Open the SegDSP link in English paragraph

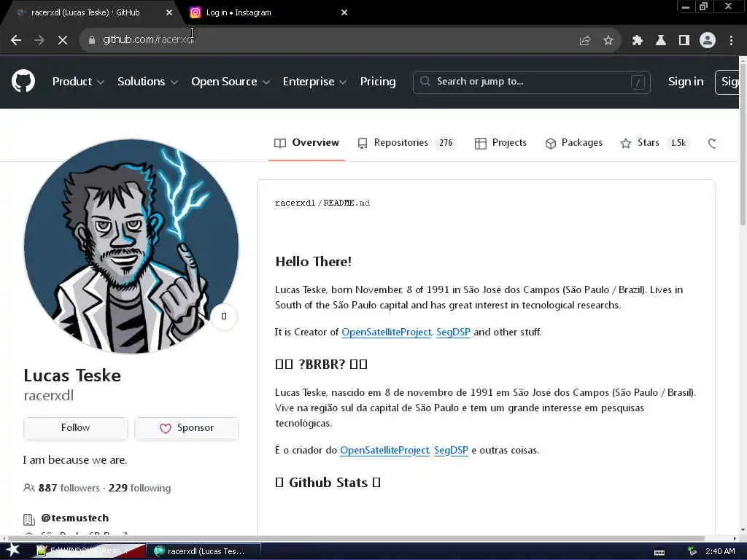coord(453,332)
